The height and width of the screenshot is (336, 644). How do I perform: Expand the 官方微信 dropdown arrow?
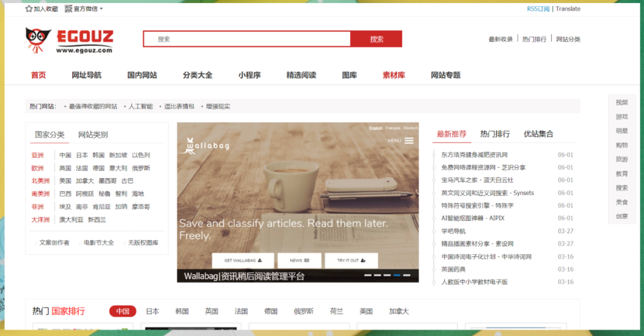(x=101, y=8)
